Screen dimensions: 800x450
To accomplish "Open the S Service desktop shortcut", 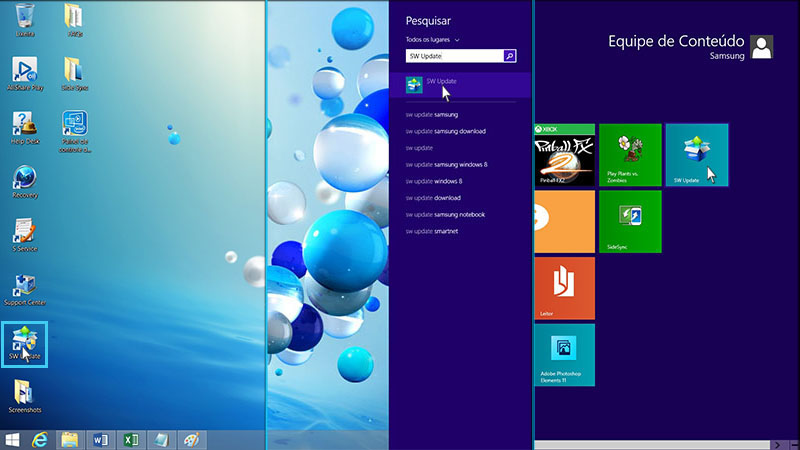I will 24,235.
